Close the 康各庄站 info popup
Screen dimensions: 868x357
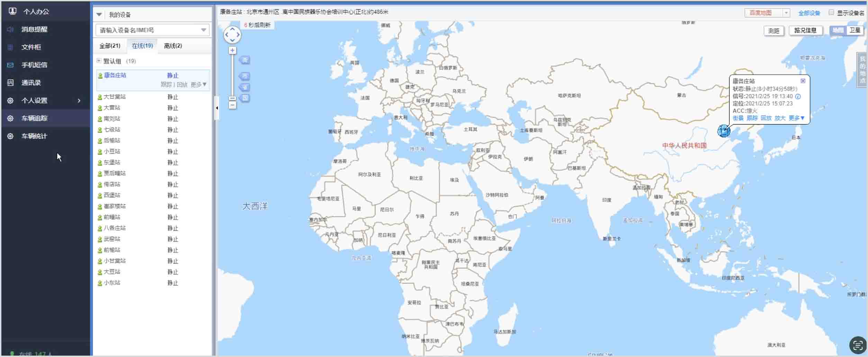pyautogui.click(x=803, y=81)
